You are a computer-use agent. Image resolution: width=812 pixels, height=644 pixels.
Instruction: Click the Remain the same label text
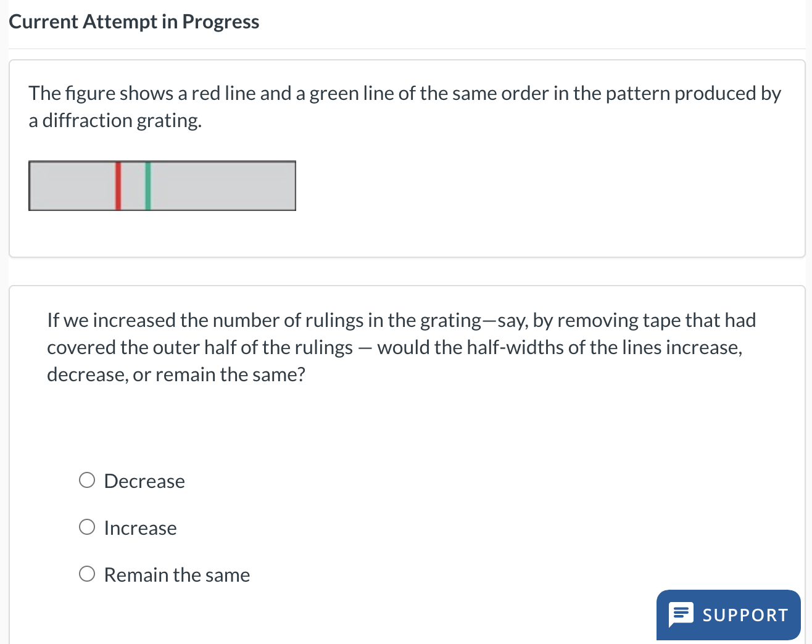click(x=176, y=574)
